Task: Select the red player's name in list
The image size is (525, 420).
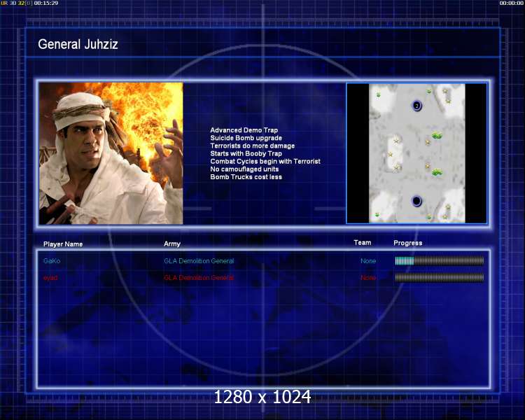Action: tap(50, 278)
